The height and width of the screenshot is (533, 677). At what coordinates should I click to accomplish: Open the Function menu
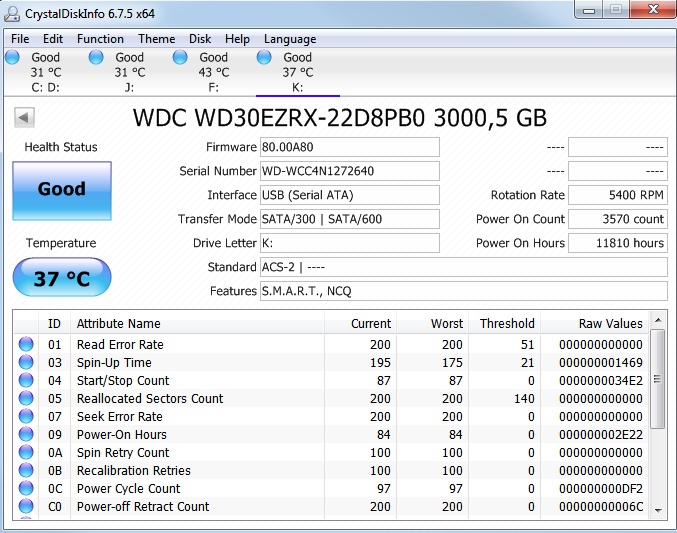coord(100,39)
